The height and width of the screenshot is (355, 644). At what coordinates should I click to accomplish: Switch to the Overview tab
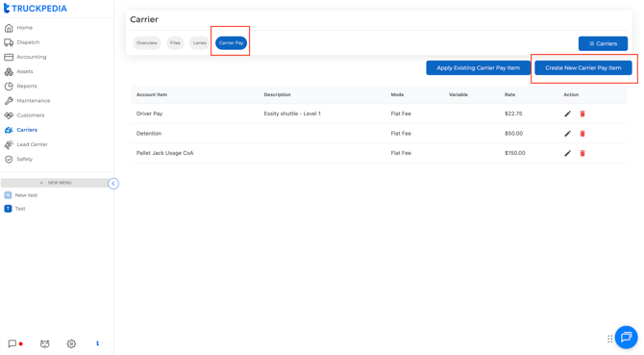[x=147, y=42]
